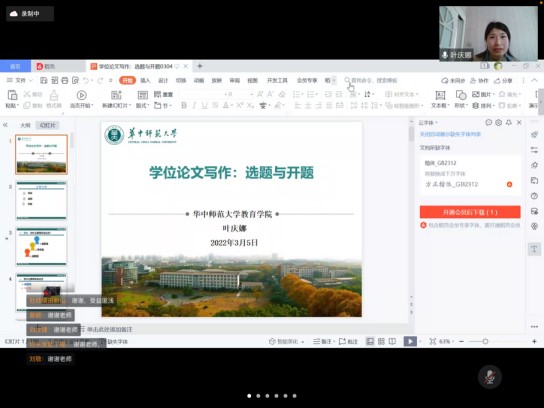This screenshot has height=408, width=544.
Task: Click the status bar slideshow play button
Action: click(410, 341)
